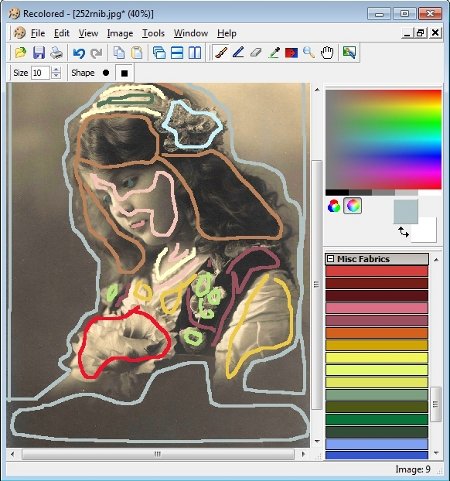Pick the orange fabric swatch

[377, 333]
